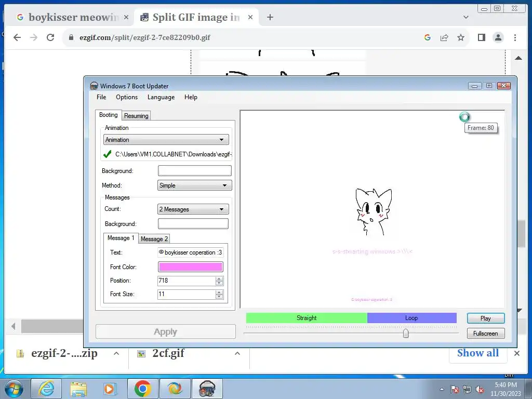532x399 pixels.
Task: Open Chrome tab search chevron
Action: pyautogui.click(x=466, y=17)
